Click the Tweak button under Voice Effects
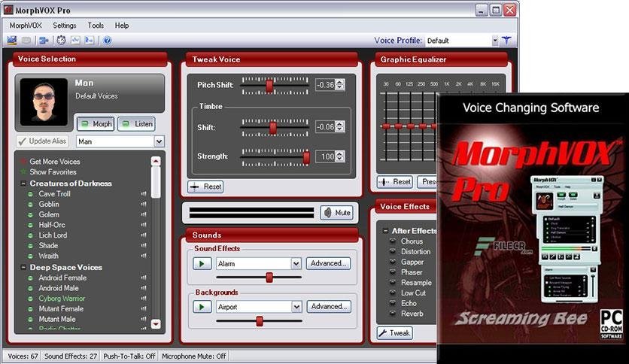The image size is (629, 364). [x=395, y=333]
